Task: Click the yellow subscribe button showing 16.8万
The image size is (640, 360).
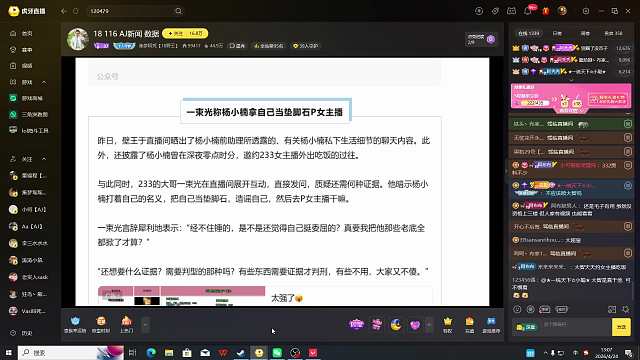Action: [185, 33]
